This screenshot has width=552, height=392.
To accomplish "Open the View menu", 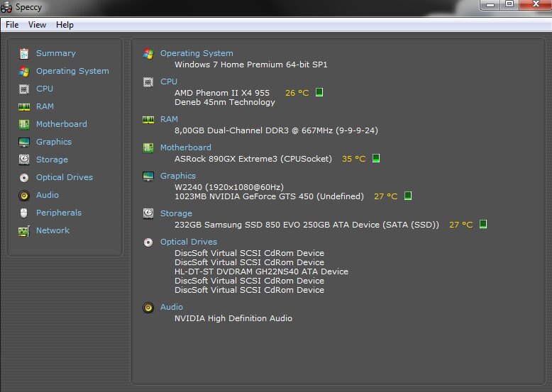I will tap(37, 25).
